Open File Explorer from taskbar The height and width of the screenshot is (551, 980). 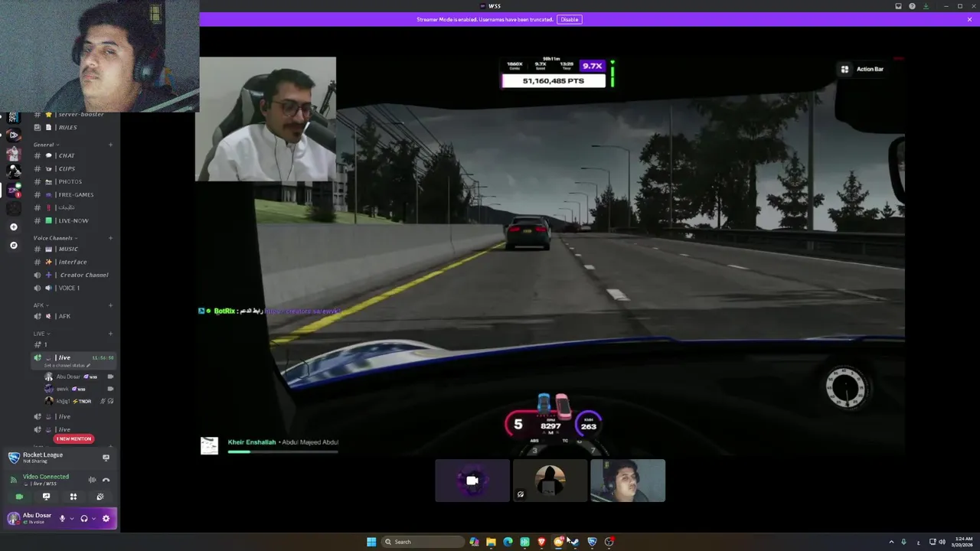coord(491,542)
